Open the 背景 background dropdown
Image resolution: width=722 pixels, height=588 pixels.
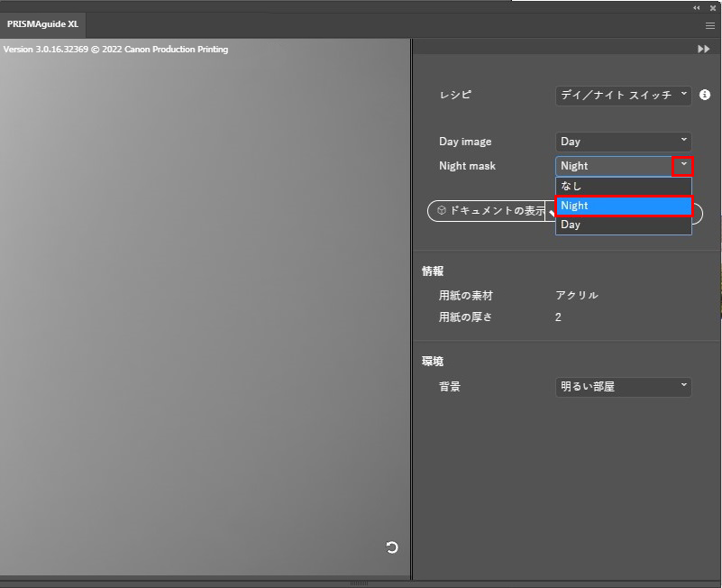pyautogui.click(x=624, y=387)
